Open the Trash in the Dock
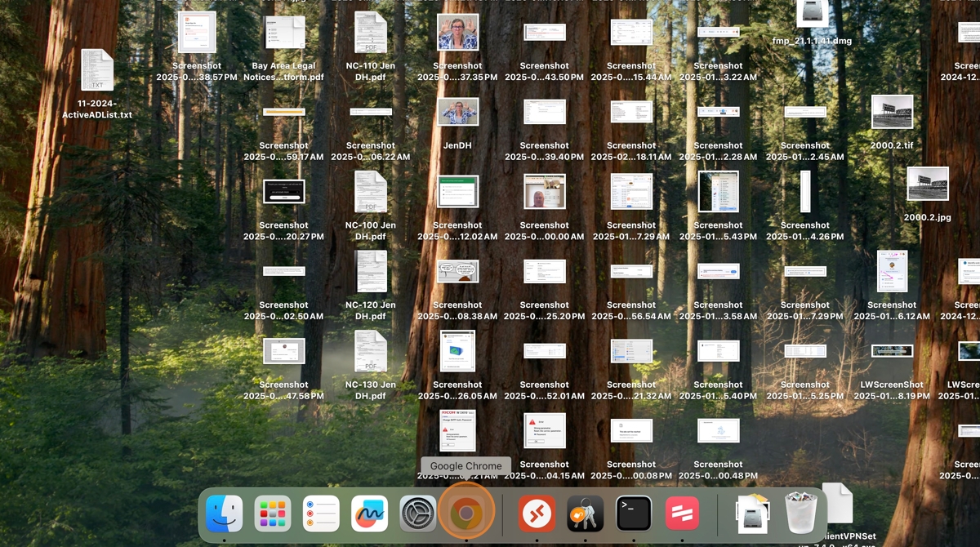The height and width of the screenshot is (547, 980). pyautogui.click(x=802, y=514)
